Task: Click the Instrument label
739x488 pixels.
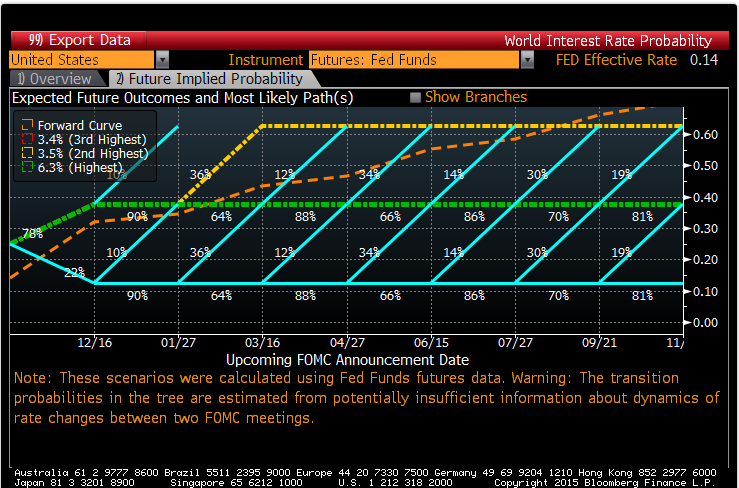Action: pos(265,60)
